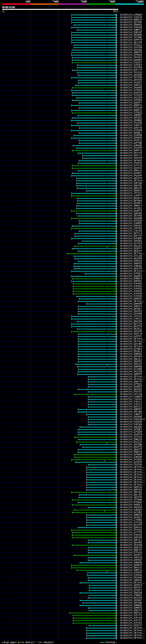Open the UniRef100_Q9SEC9 entry
This screenshot has width=146, height=644.
pos(131,585)
